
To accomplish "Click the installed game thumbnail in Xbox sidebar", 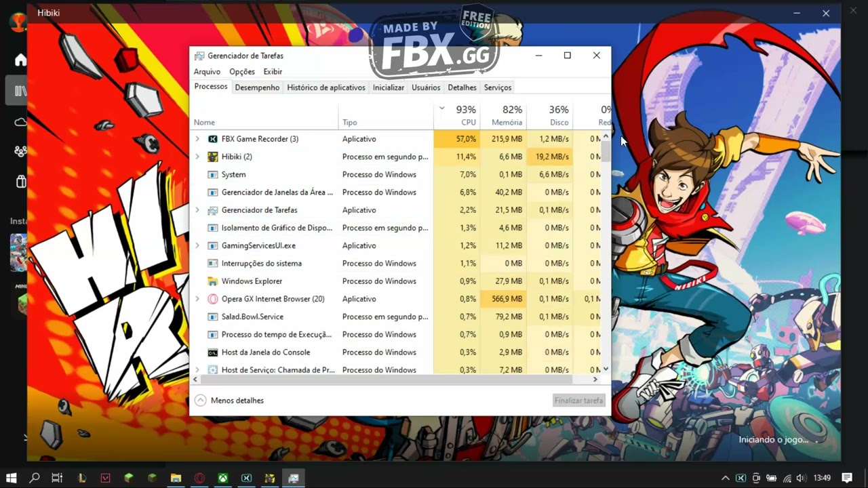I will click(x=18, y=252).
